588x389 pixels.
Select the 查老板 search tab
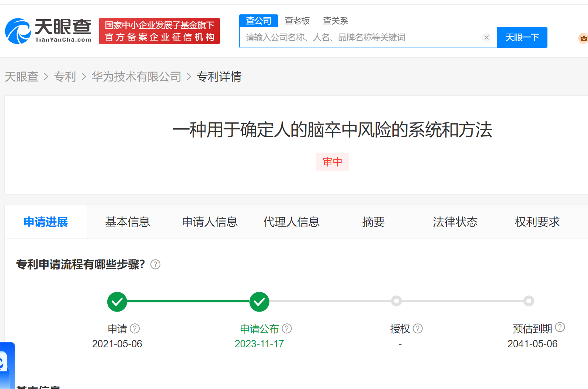(x=297, y=21)
